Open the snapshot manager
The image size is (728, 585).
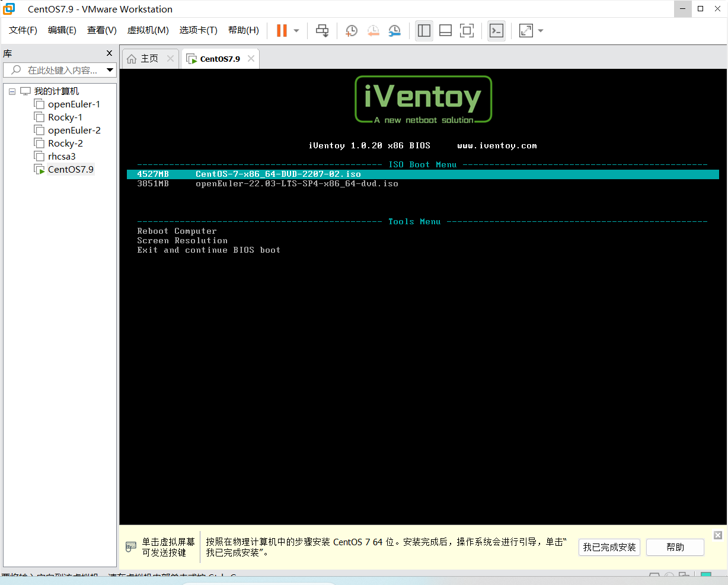pos(395,30)
